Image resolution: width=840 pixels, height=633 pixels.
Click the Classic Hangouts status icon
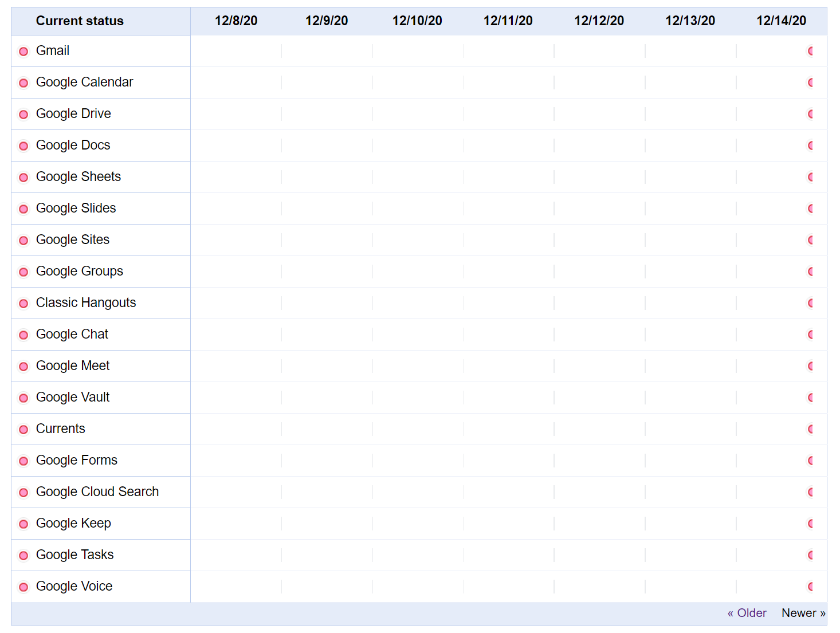pyautogui.click(x=23, y=304)
